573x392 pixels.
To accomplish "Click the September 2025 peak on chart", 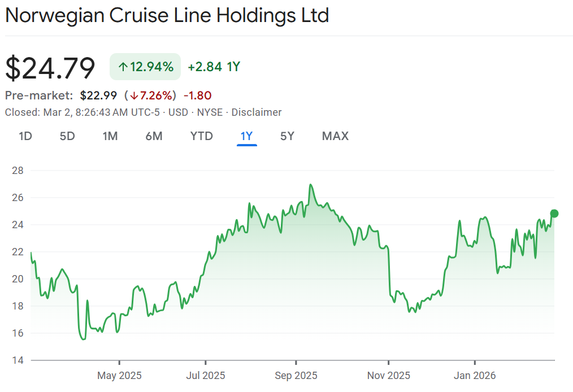I will (310, 185).
